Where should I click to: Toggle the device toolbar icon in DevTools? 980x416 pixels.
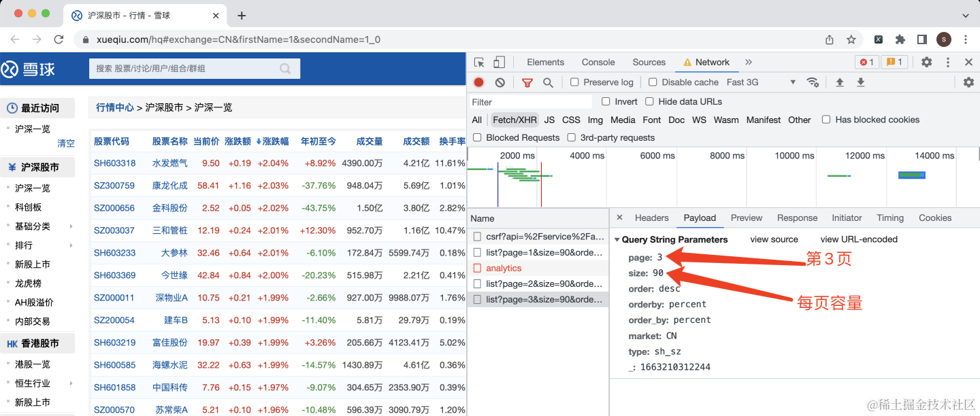point(499,62)
